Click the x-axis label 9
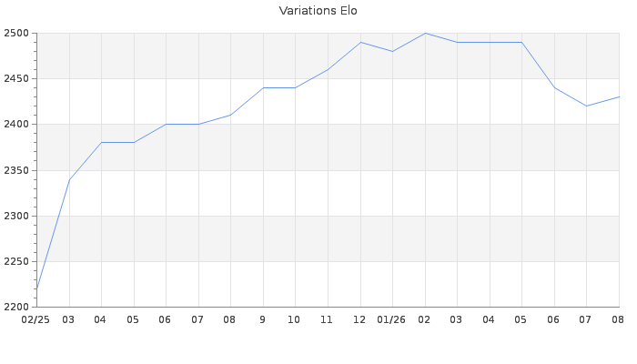The height and width of the screenshot is (364, 637). click(x=263, y=319)
